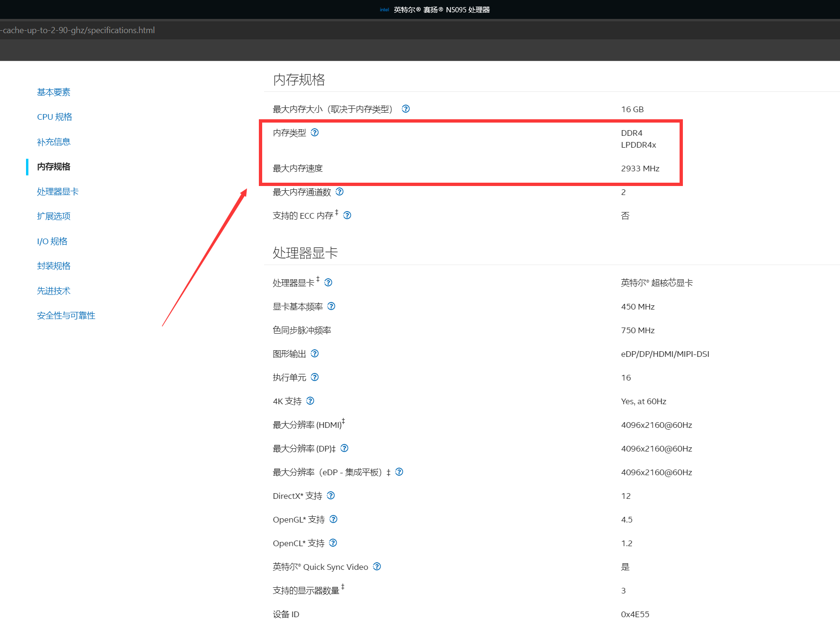Image resolution: width=840 pixels, height=638 pixels.
Task: Click help icon beside 最大分辨率 (DP)
Action: pyautogui.click(x=344, y=448)
